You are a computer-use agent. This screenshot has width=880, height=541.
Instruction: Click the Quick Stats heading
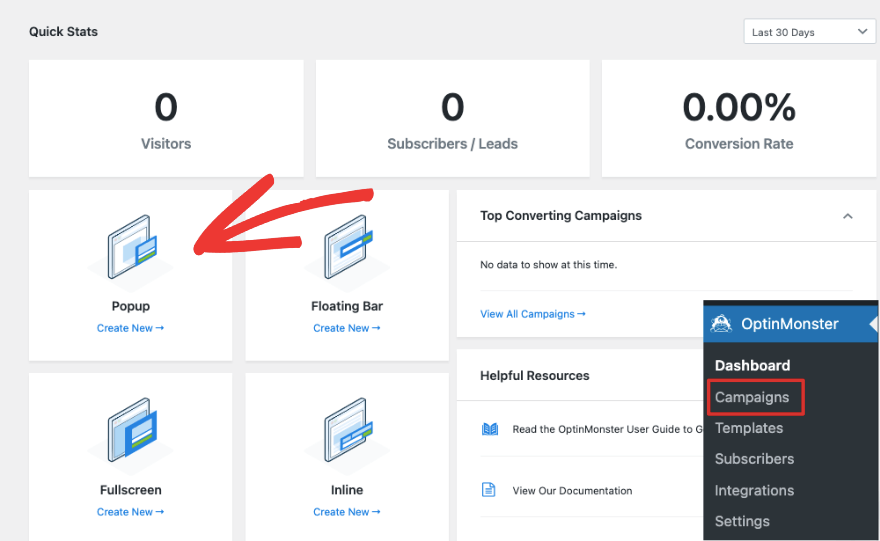(63, 32)
